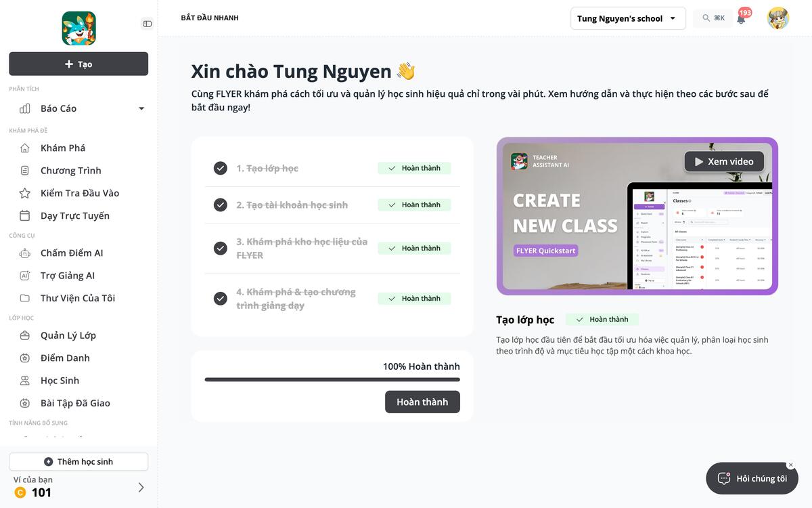This screenshot has height=508, width=812.
Task: Open Quản Lý Lớp in sidebar
Action: [78, 335]
